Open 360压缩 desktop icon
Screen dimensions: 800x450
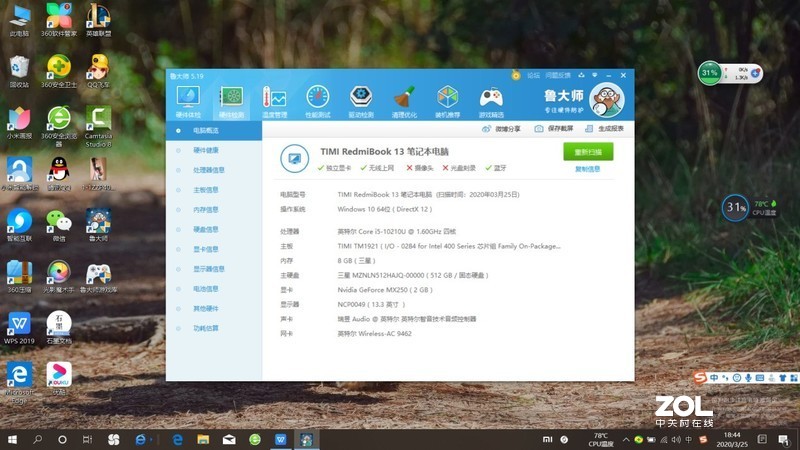pos(19,277)
